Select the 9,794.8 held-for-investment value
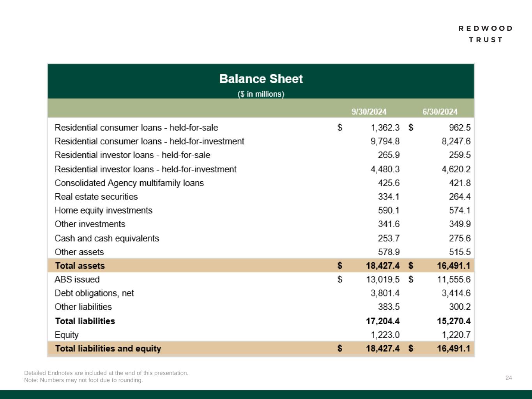The image size is (532, 399). [385, 141]
